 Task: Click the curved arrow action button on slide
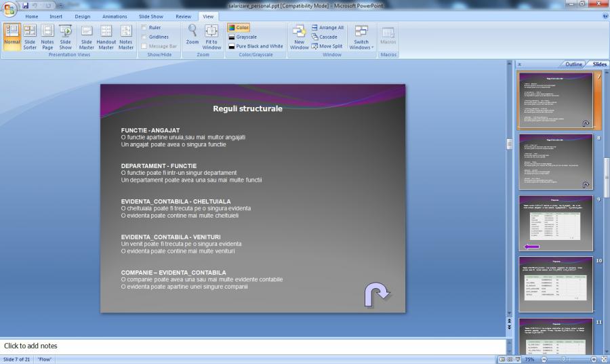click(378, 295)
